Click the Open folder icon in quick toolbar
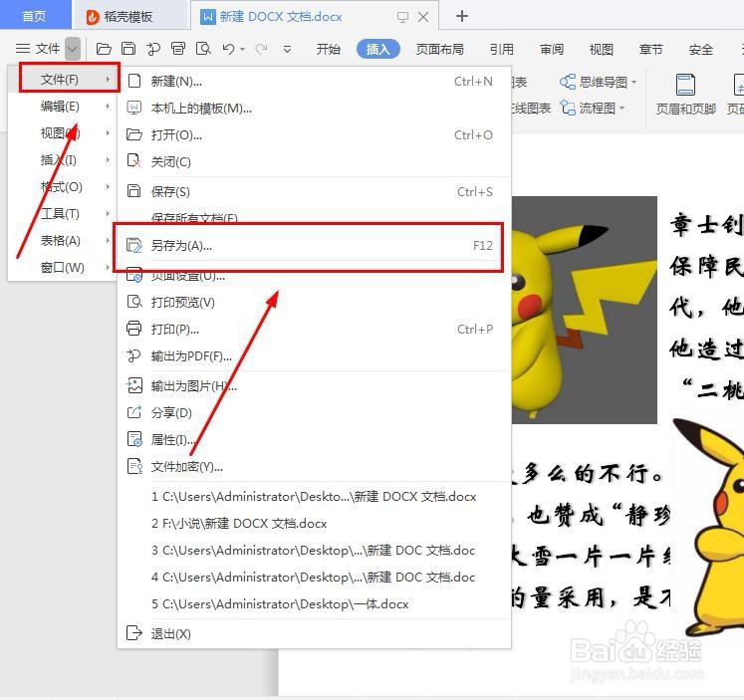 (x=104, y=49)
